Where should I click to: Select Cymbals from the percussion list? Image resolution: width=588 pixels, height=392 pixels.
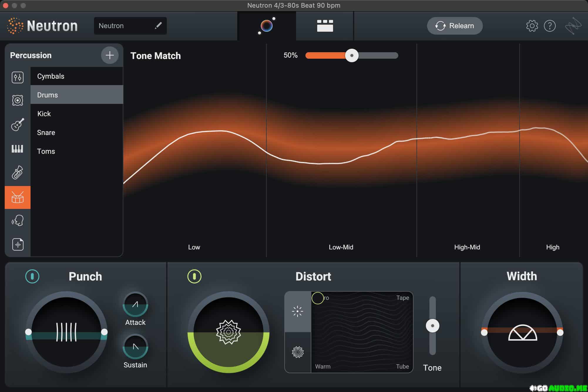77,76
